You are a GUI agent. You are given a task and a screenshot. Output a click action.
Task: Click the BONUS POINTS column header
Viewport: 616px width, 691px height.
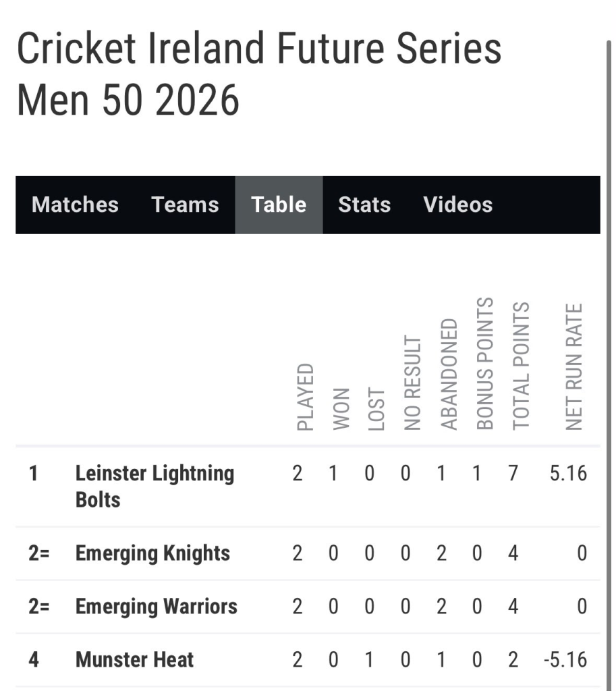point(485,364)
